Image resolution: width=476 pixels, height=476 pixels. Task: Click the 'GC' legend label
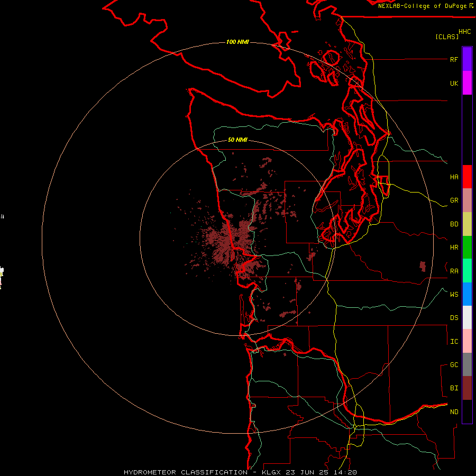[454, 364]
